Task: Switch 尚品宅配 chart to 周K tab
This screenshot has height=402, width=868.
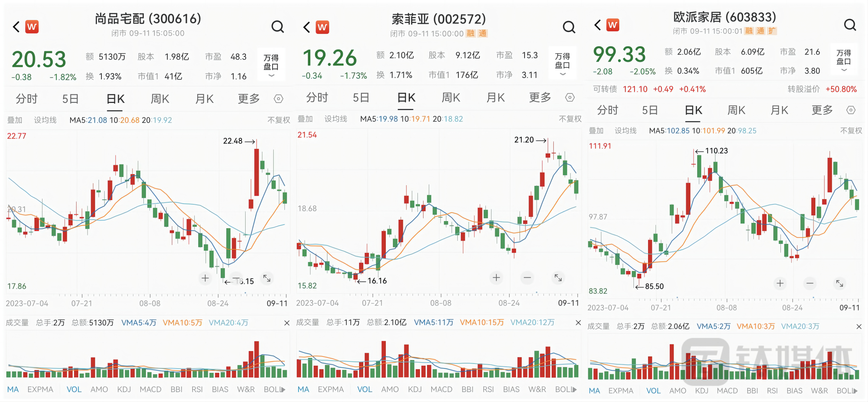Action: click(x=160, y=99)
